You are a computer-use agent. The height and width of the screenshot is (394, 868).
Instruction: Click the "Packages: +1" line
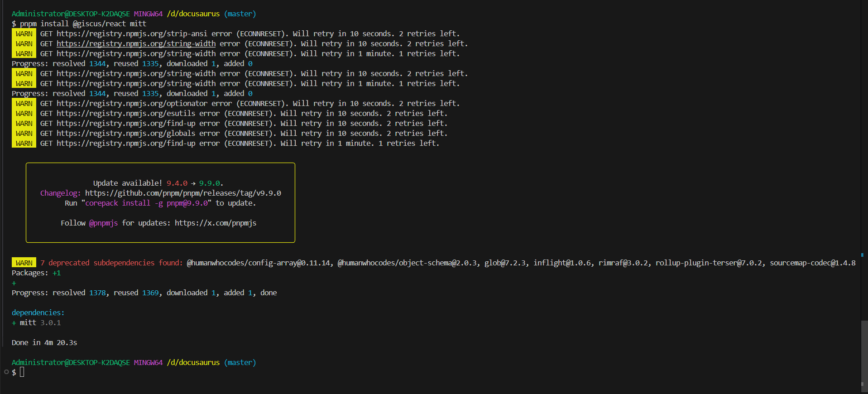point(36,273)
